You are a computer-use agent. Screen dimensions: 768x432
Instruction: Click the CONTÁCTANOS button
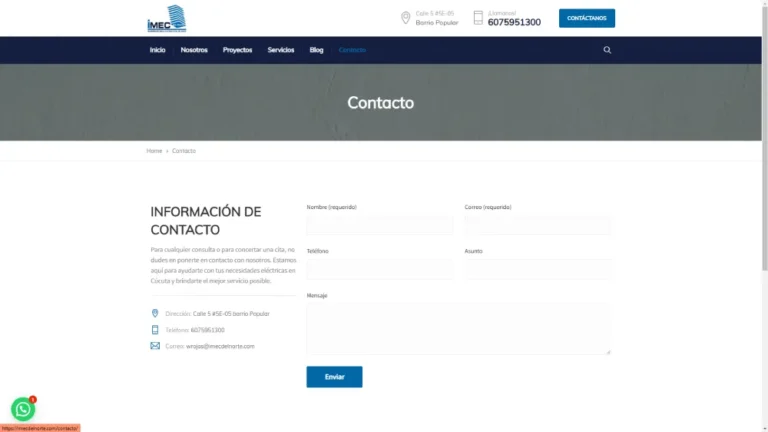(x=587, y=18)
